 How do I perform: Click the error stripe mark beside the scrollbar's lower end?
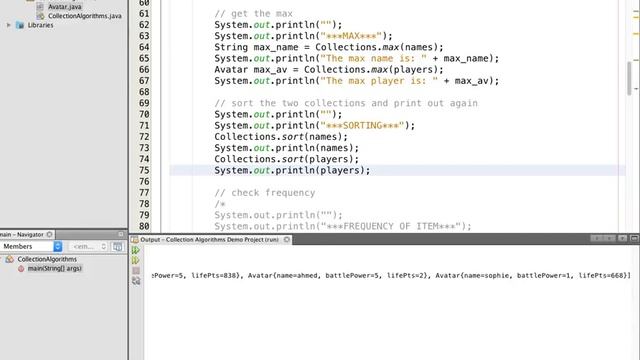(636, 88)
